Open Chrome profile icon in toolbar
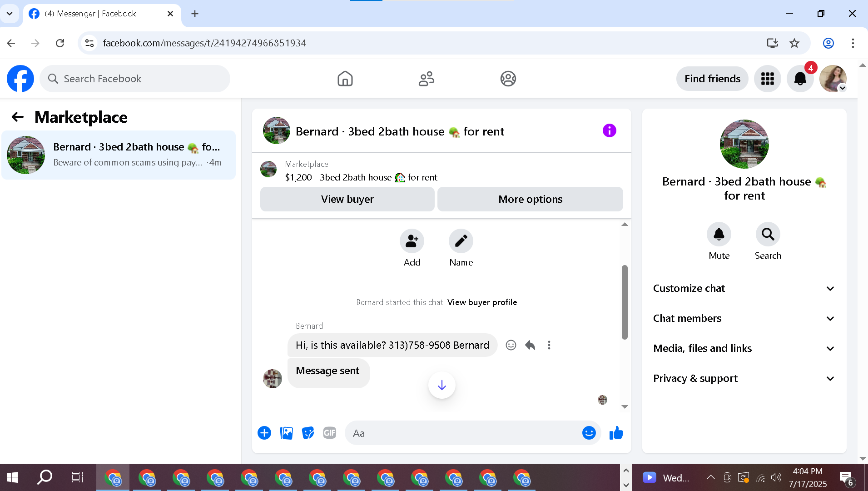 coord(828,43)
